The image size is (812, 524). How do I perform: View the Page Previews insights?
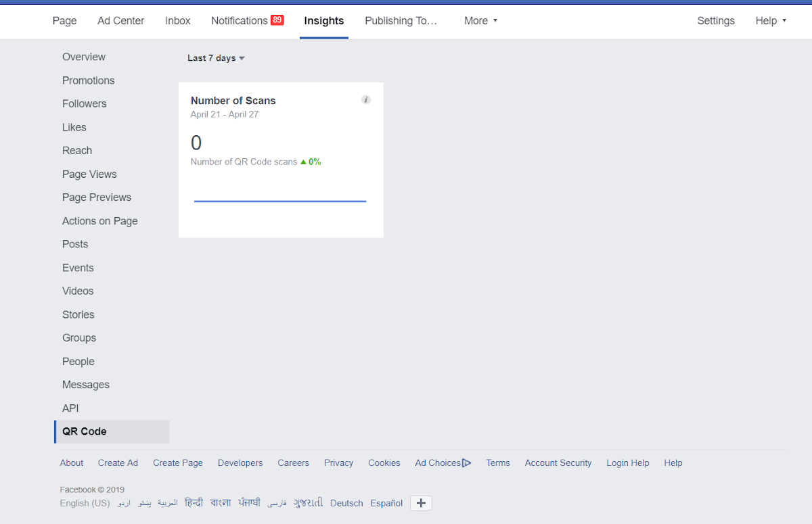[97, 197]
